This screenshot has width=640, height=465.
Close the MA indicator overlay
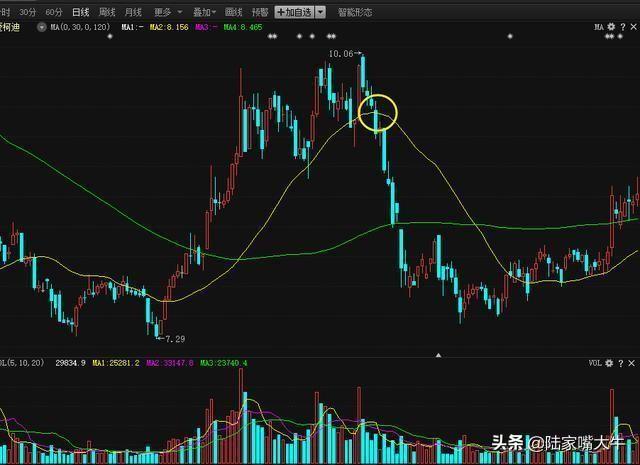(x=632, y=27)
